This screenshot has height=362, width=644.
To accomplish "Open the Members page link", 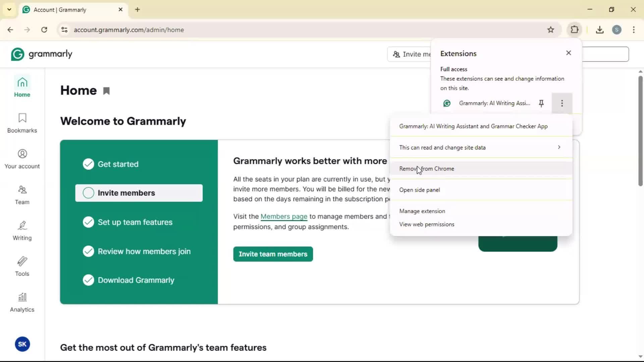I will coord(284,217).
